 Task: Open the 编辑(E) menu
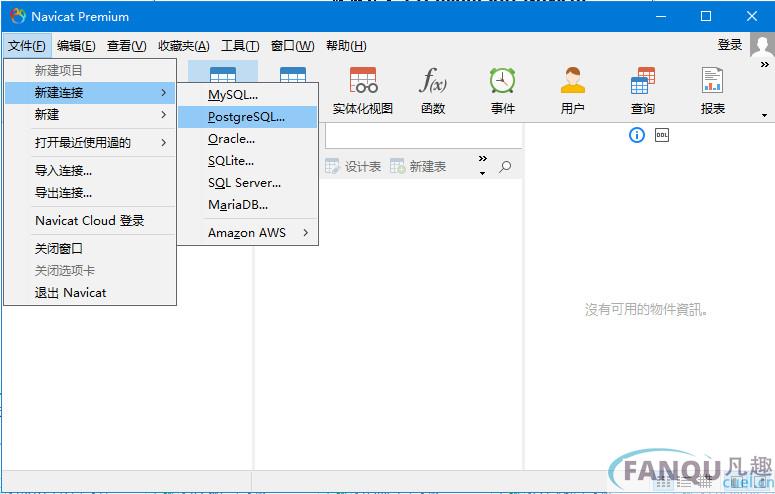click(76, 46)
